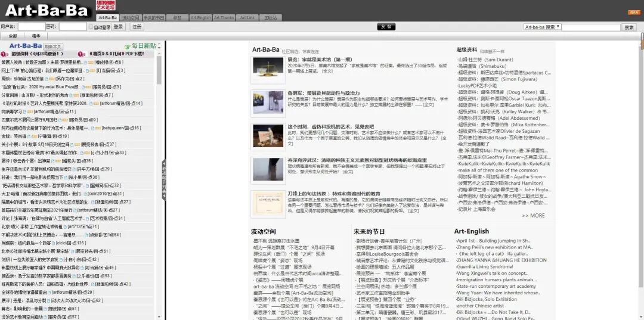Click the 搜索 search button
The image size is (644, 320).
630,27
